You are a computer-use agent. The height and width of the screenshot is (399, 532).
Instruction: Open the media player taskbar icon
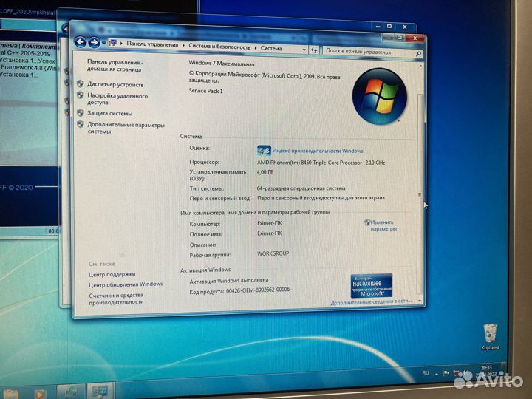pos(39,394)
